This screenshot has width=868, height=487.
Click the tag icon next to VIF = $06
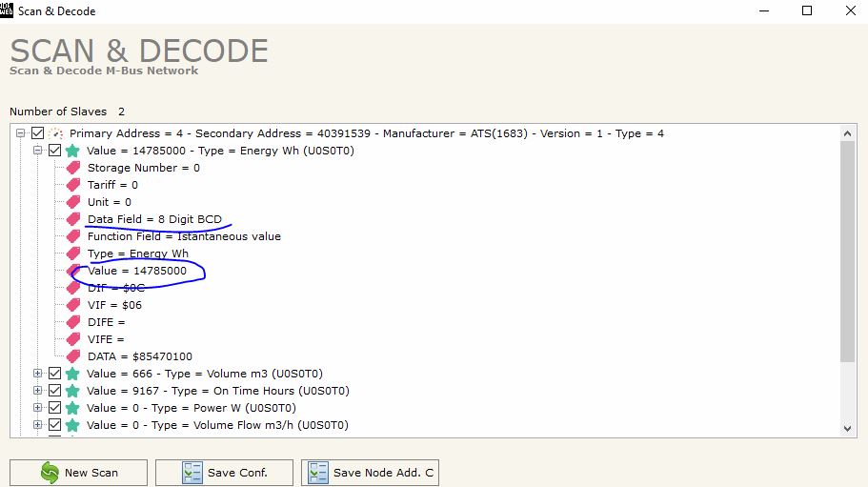(73, 305)
